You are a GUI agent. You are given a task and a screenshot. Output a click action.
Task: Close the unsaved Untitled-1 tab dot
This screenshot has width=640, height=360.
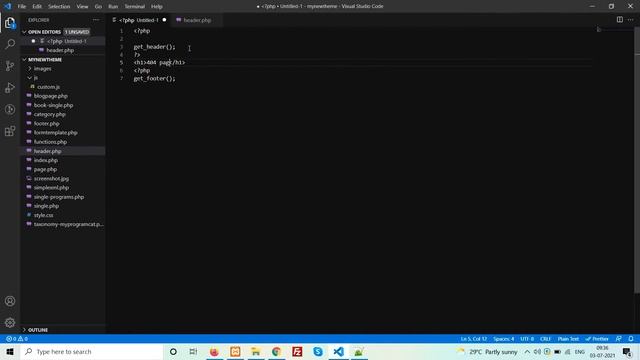164,20
